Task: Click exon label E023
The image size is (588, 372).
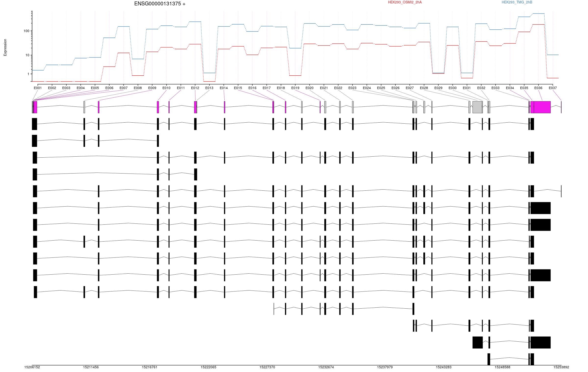Action: pos(352,88)
